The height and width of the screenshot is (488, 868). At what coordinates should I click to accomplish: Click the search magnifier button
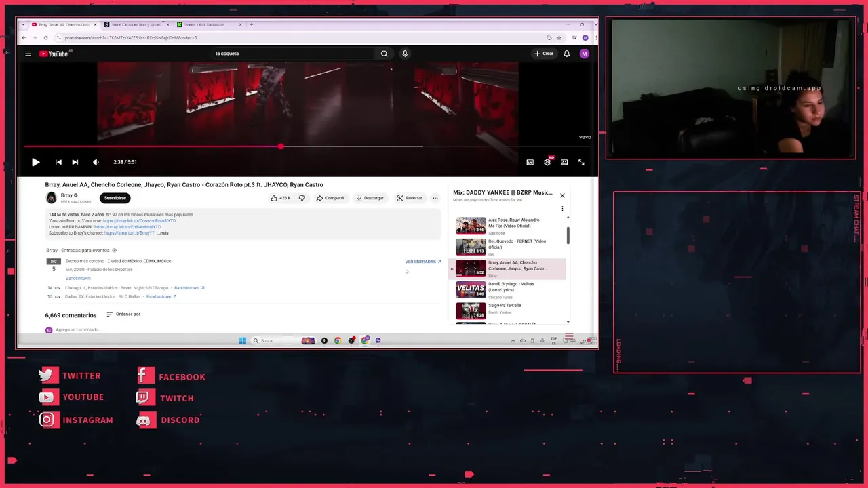[x=384, y=54]
